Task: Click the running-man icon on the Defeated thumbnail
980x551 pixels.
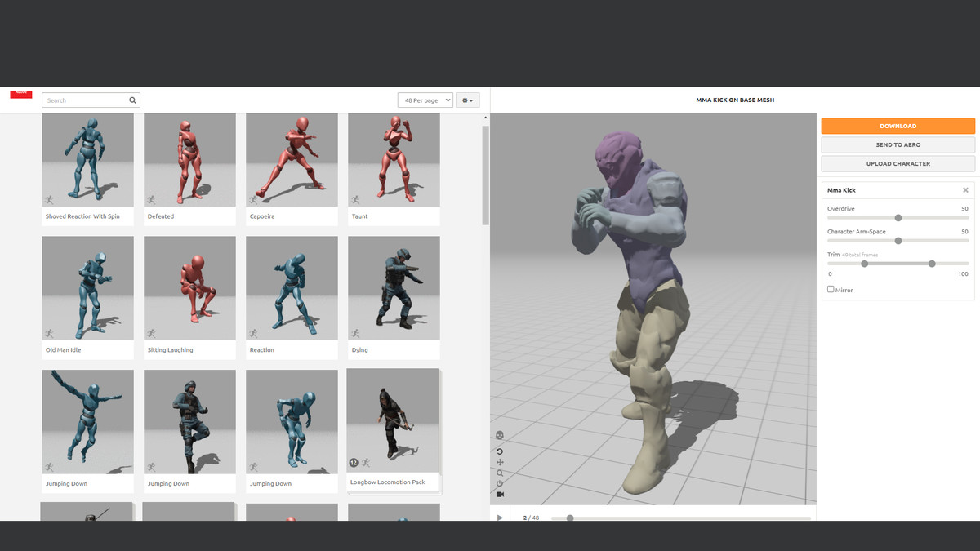Action: tap(151, 199)
